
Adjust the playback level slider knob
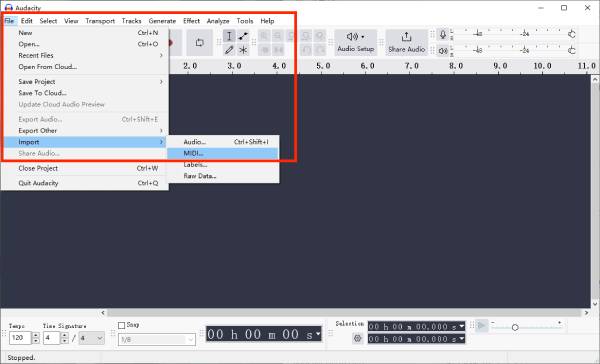pyautogui.click(x=572, y=50)
